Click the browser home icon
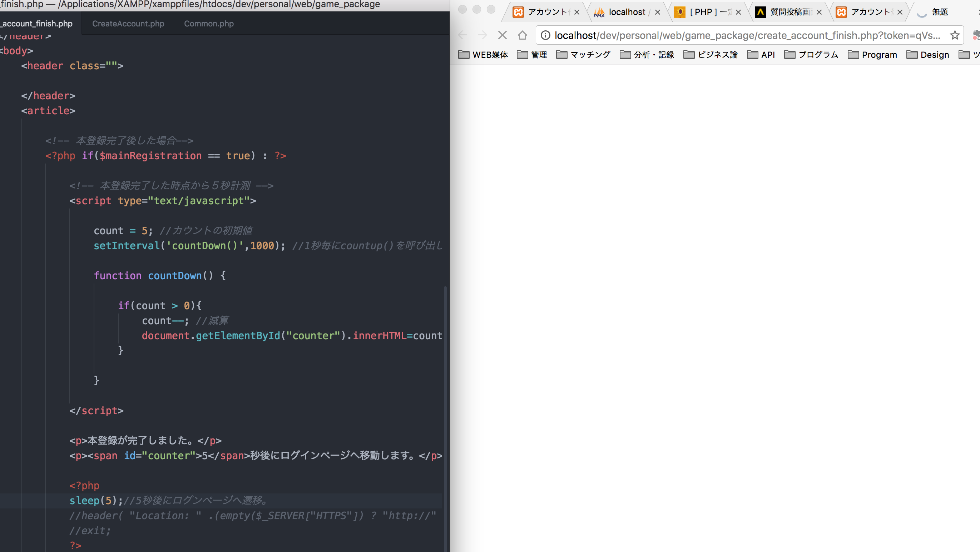 click(x=522, y=35)
